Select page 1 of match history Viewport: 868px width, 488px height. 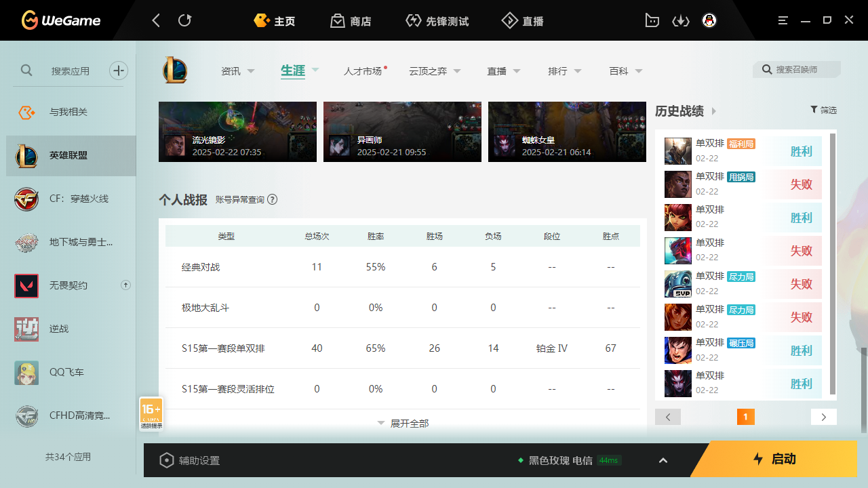(745, 417)
